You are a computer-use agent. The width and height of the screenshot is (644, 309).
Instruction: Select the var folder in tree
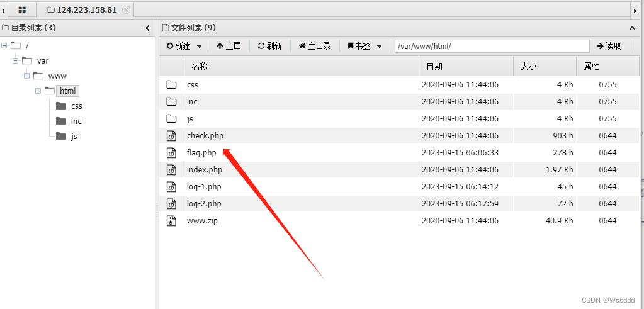tap(43, 61)
